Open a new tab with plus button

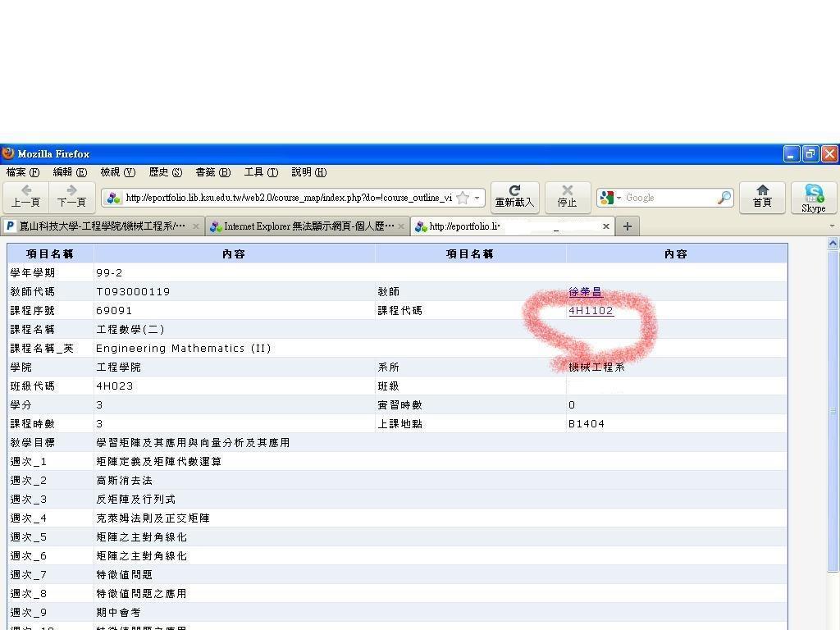click(627, 226)
